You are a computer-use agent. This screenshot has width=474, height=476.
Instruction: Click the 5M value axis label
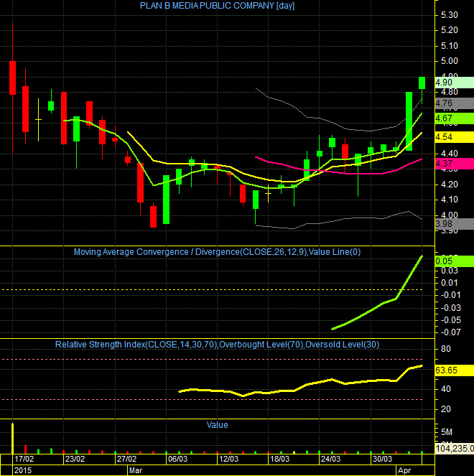pyautogui.click(x=447, y=432)
